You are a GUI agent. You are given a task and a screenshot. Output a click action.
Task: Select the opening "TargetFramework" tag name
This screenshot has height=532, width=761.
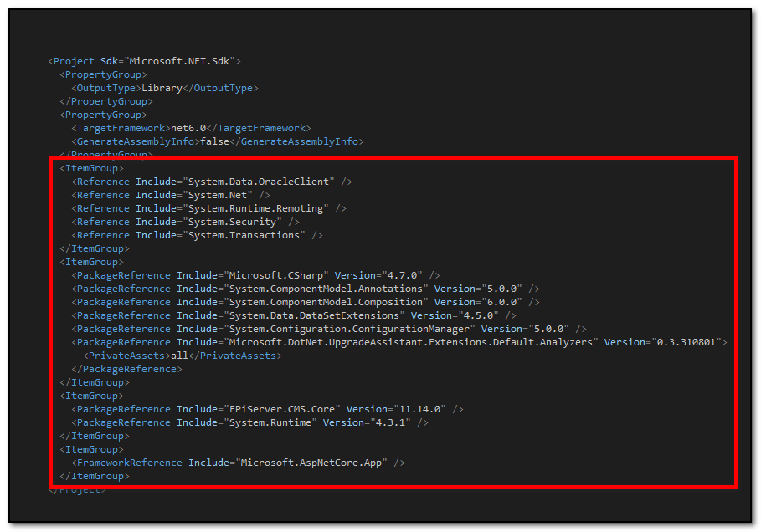tap(121, 128)
